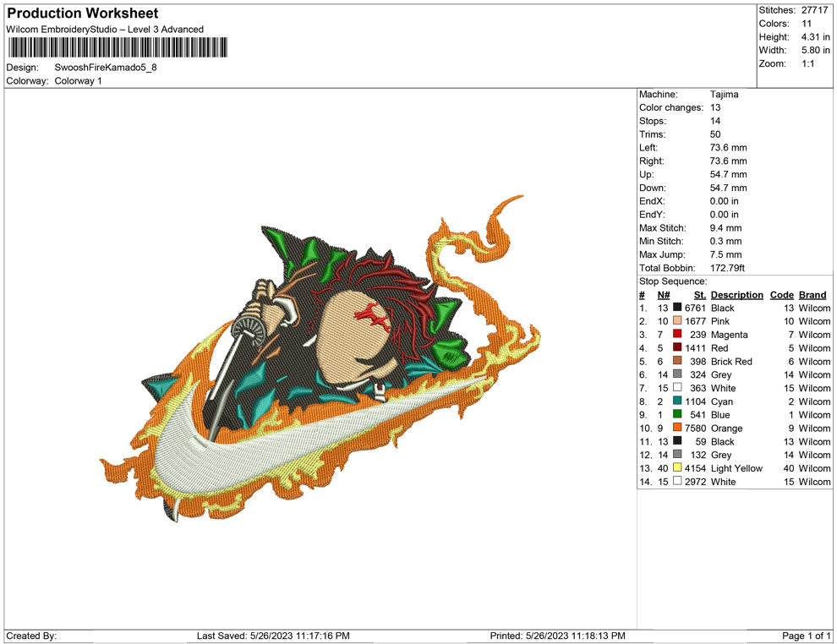Click the 'Description' column header

point(736,295)
